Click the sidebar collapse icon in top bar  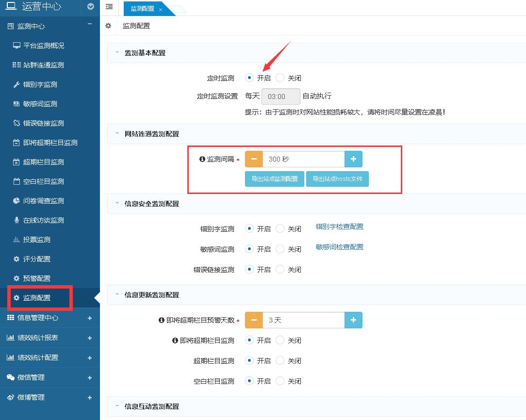coord(109,7)
